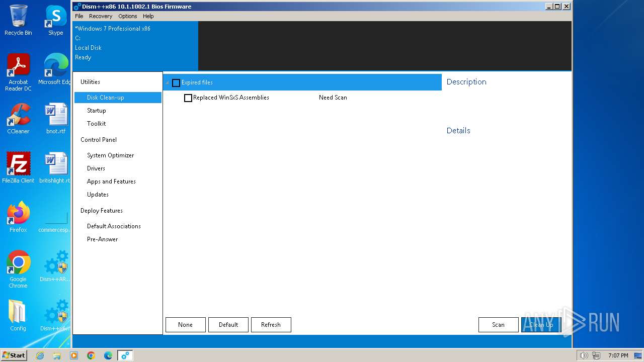Collapse the Expired files group arrow

click(x=168, y=83)
